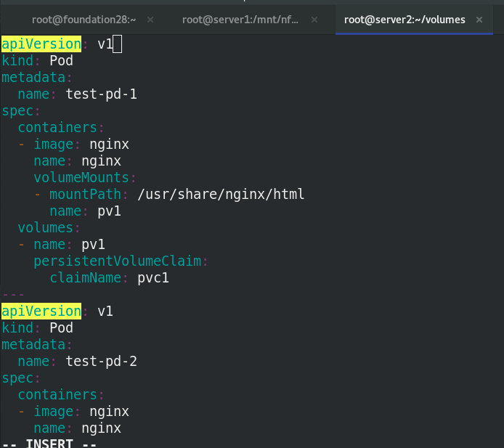
Task: Click the second highlighted 'apiVersion' key
Action: [x=41, y=311]
